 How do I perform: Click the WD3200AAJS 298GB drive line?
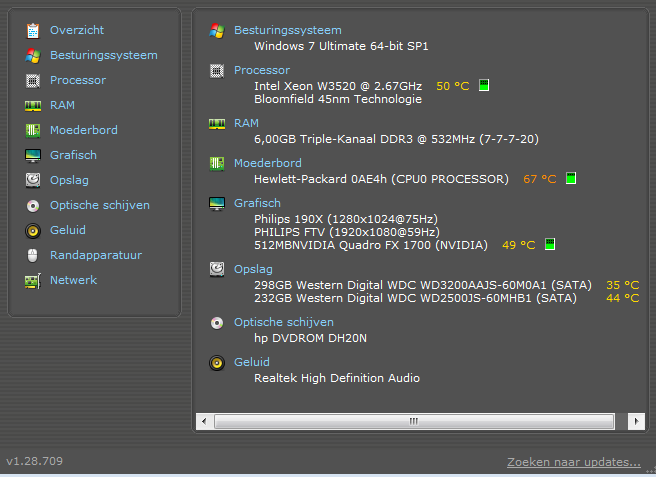click(423, 285)
